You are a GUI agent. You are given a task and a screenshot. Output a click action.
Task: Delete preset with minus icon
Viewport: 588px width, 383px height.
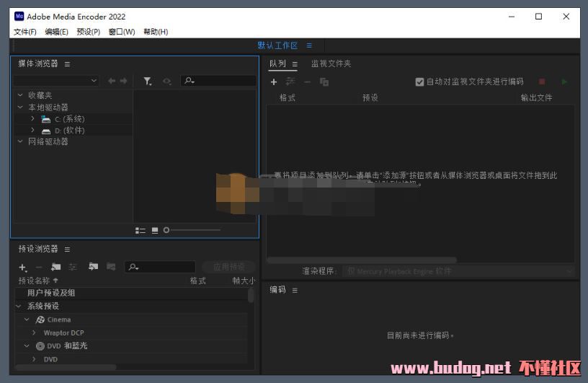39,268
